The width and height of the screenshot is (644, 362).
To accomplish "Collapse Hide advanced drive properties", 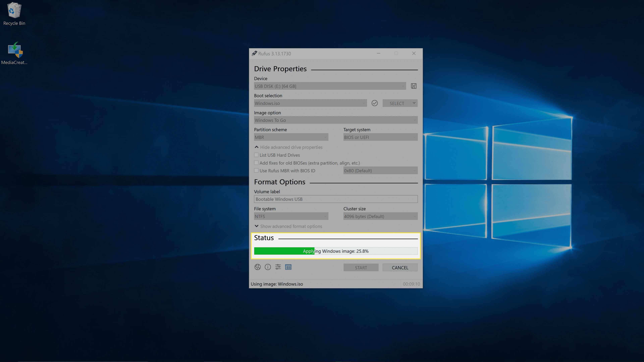I will (288, 147).
